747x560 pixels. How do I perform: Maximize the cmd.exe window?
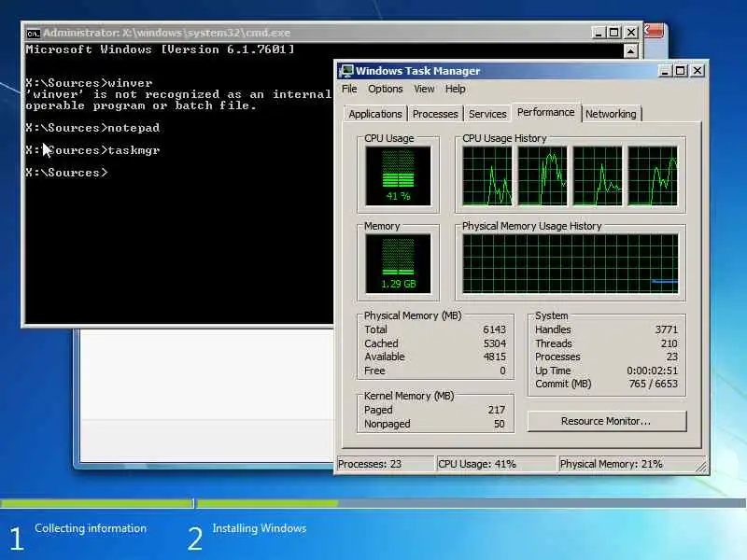point(614,33)
